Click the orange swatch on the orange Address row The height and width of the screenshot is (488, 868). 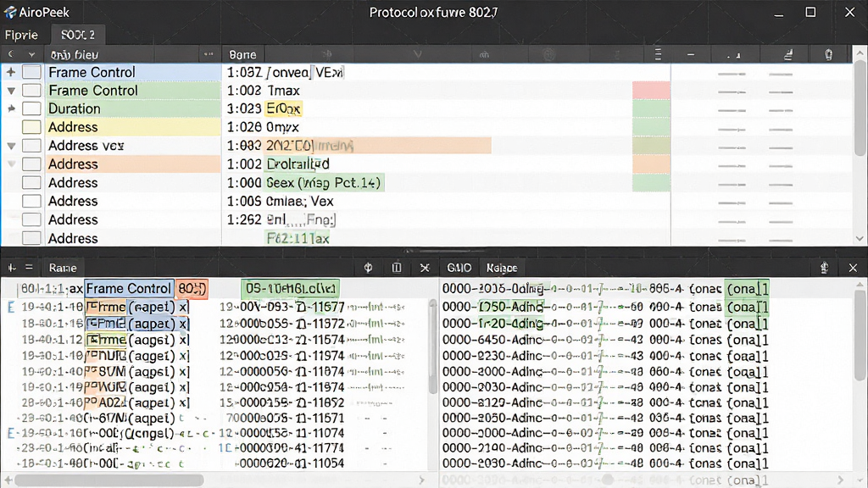coord(651,164)
